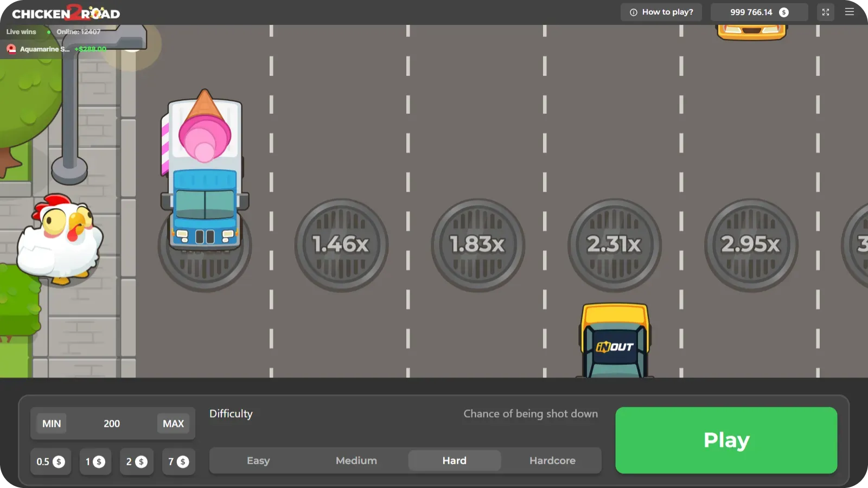Click the yellow INOUT taxi car
This screenshot has width=868, height=488.
[x=615, y=341]
